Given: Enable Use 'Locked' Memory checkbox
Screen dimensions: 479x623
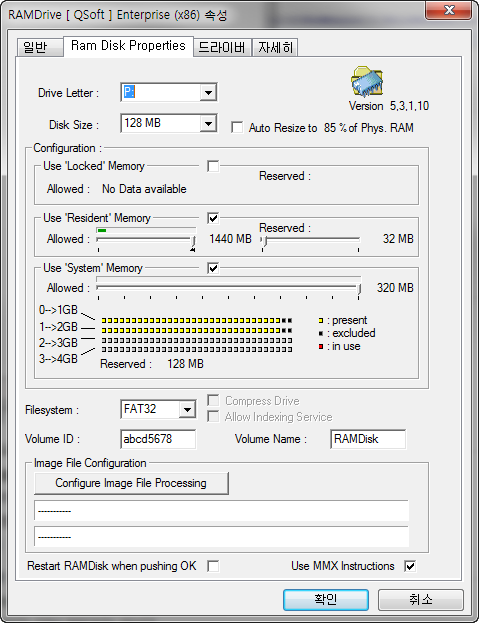Looking at the screenshot, I should (x=213, y=166).
